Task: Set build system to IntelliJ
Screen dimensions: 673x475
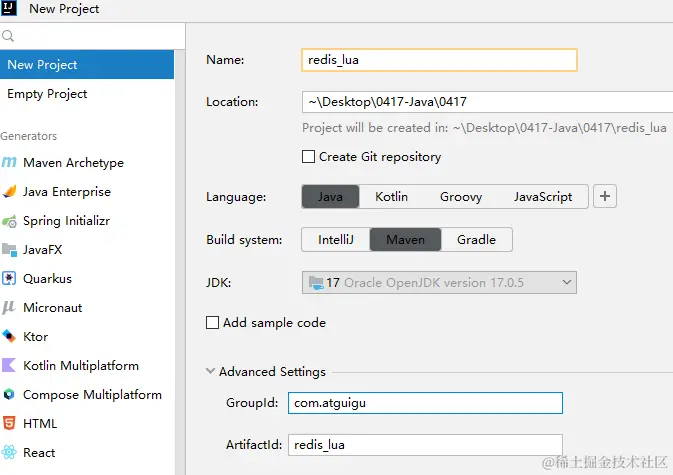Action: coord(335,240)
